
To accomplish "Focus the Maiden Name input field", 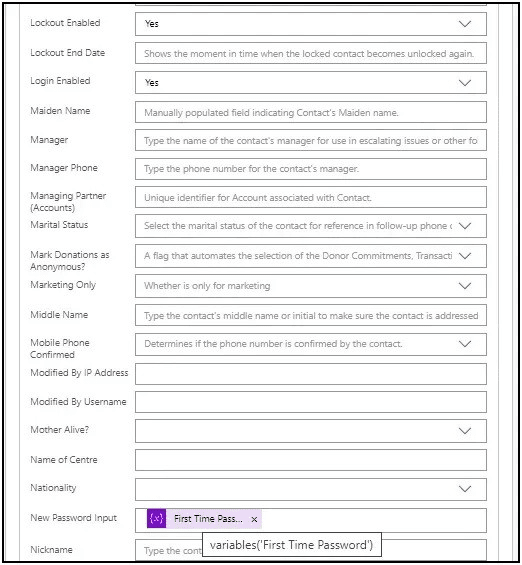I will pos(311,112).
